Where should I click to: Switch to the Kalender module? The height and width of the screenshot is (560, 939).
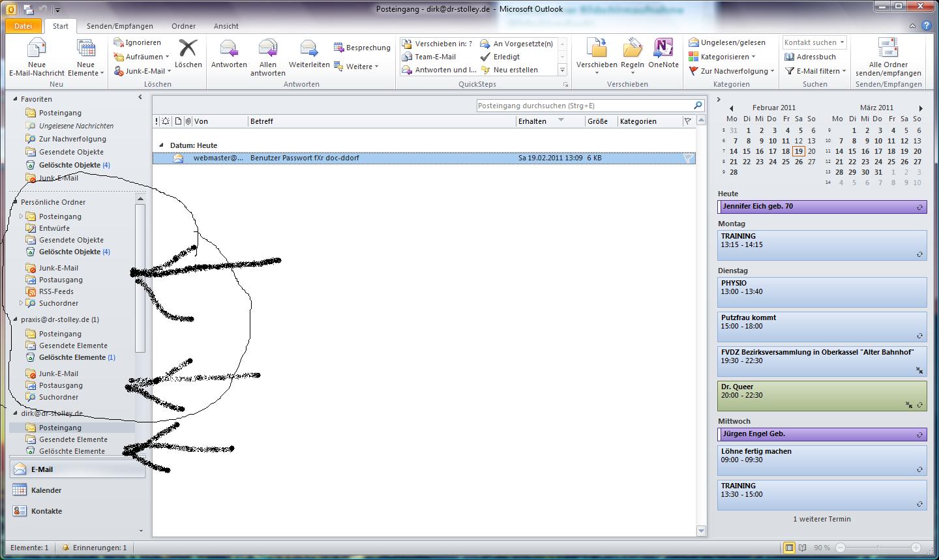[77, 490]
